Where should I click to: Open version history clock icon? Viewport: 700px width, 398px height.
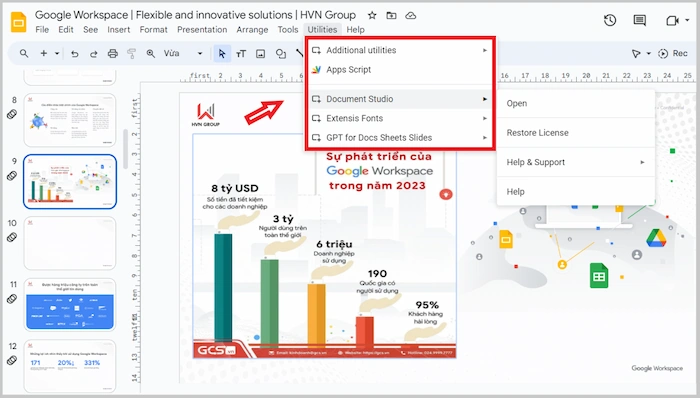(610, 20)
